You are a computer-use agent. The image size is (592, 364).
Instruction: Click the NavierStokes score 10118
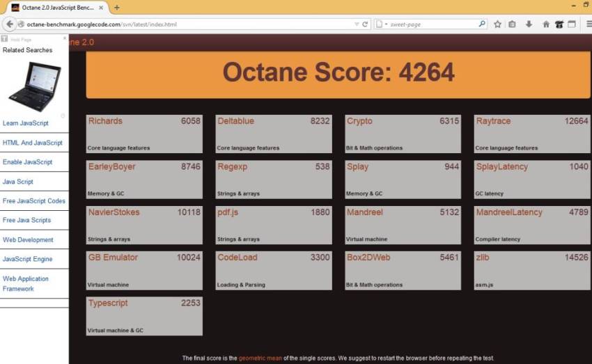pos(189,212)
